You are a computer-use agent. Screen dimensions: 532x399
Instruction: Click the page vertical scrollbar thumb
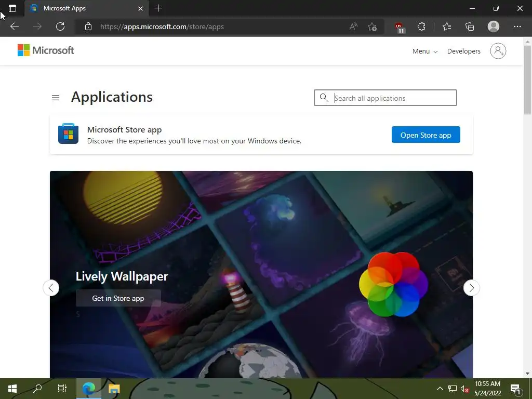527,79
